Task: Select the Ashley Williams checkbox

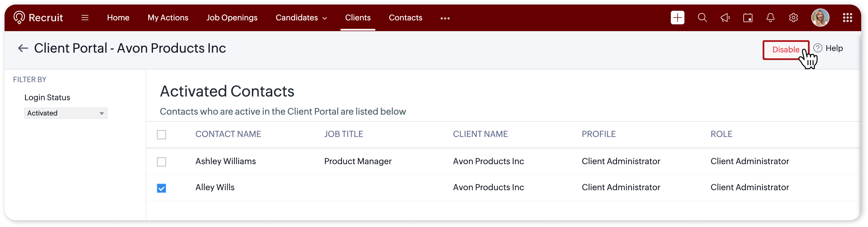Action: point(161,162)
